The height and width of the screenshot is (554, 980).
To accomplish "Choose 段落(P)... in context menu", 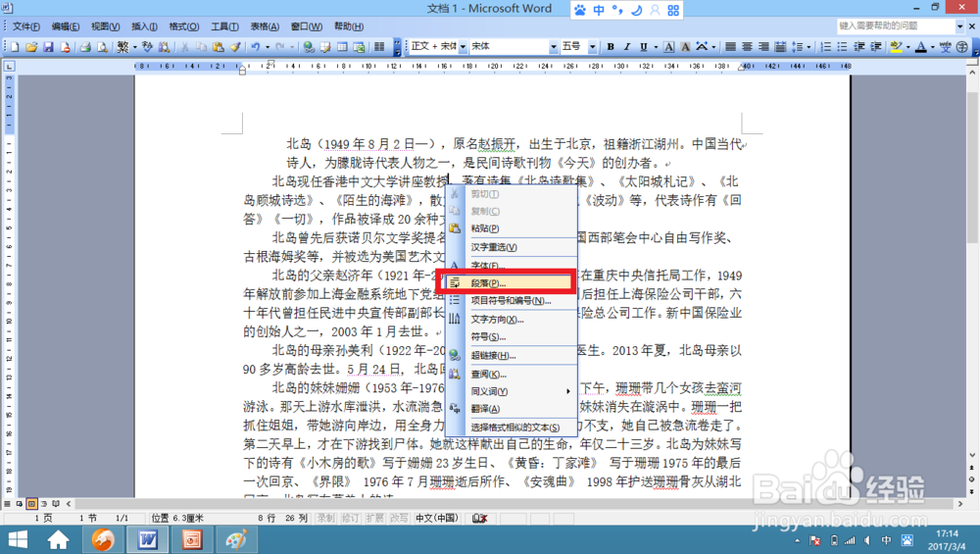I will [509, 283].
